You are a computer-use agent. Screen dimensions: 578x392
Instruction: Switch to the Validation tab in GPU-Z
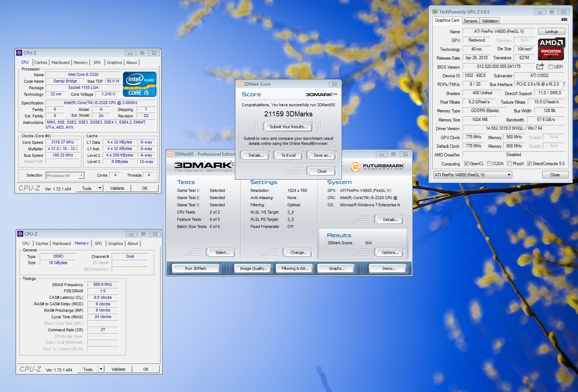pos(490,21)
